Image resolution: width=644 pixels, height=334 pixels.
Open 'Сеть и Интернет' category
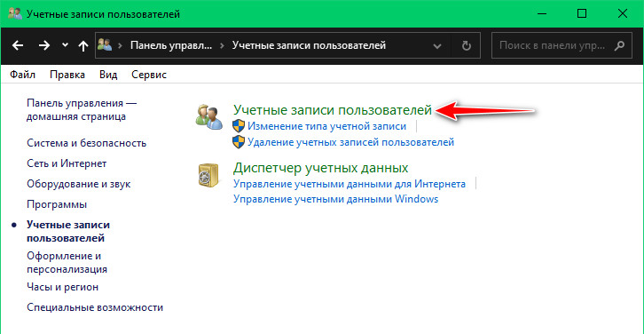click(67, 163)
